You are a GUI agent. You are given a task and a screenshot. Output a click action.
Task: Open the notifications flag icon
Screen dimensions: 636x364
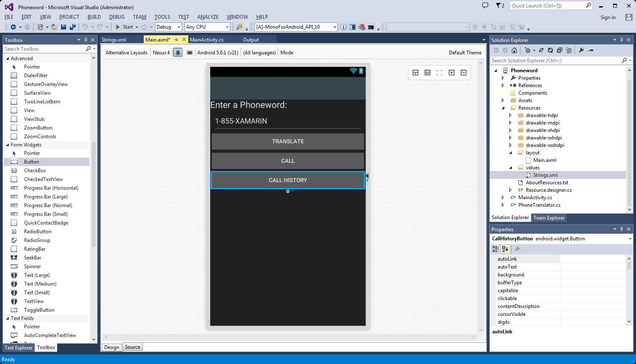tap(500, 6)
